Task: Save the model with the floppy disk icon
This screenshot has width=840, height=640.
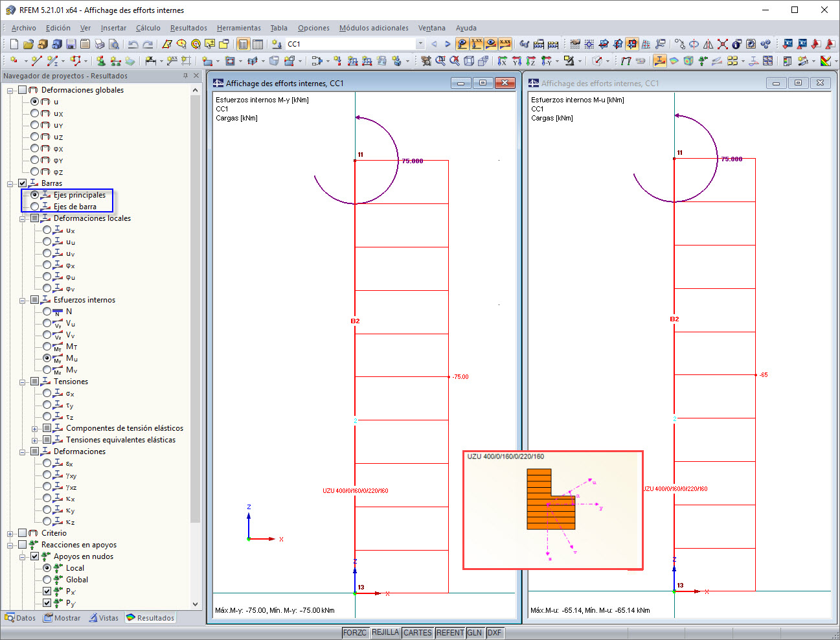Action: click(71, 44)
